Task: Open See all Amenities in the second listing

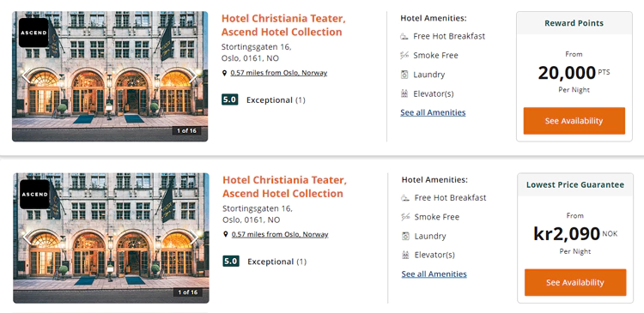Action: (434, 274)
